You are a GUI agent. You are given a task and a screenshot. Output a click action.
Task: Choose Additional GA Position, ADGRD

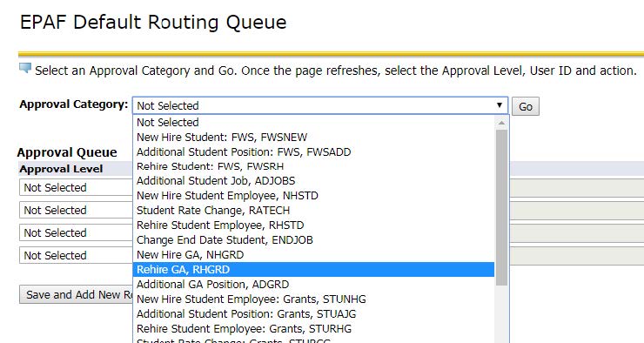(x=314, y=285)
